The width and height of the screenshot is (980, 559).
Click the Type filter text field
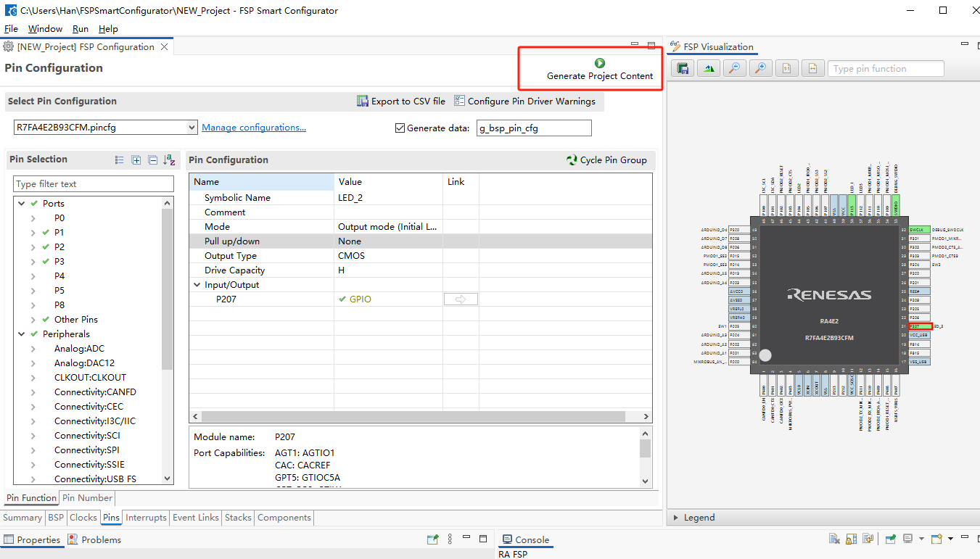click(94, 184)
